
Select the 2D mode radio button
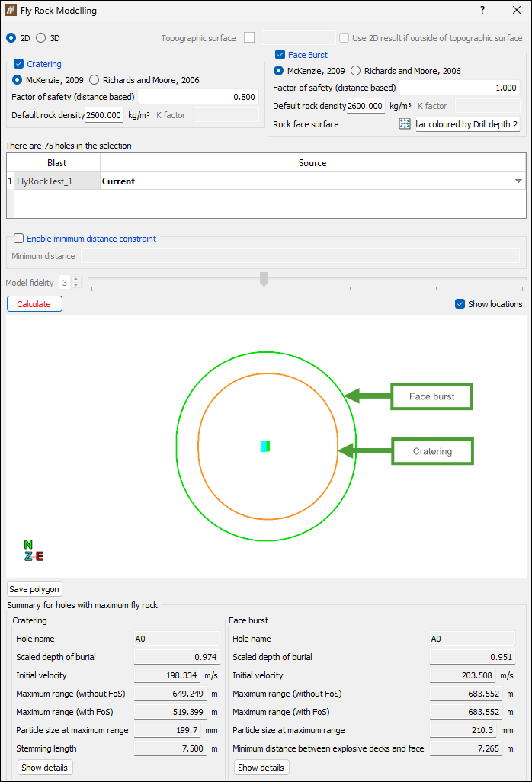pos(11,38)
